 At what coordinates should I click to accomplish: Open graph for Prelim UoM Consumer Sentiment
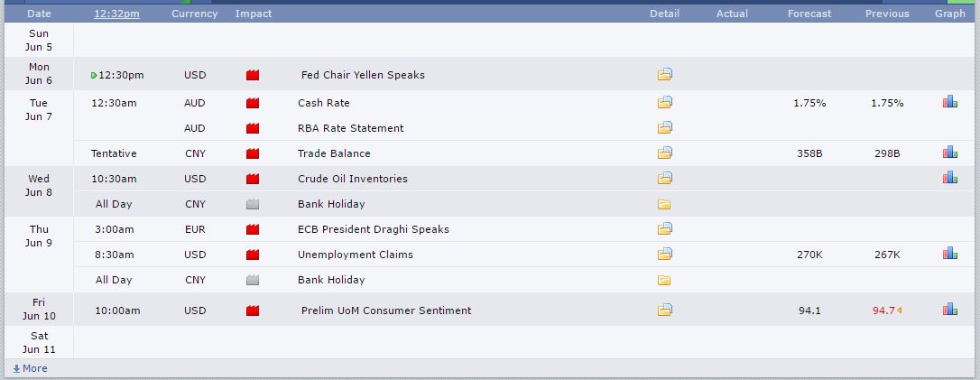click(x=949, y=310)
